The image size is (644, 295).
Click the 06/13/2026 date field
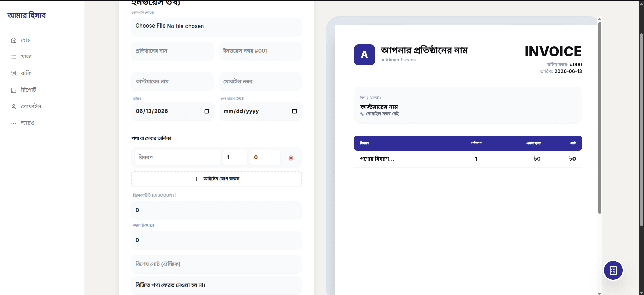coord(172,111)
